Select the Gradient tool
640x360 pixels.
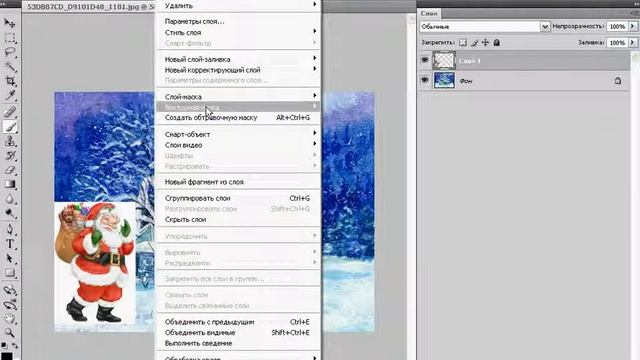(x=9, y=184)
